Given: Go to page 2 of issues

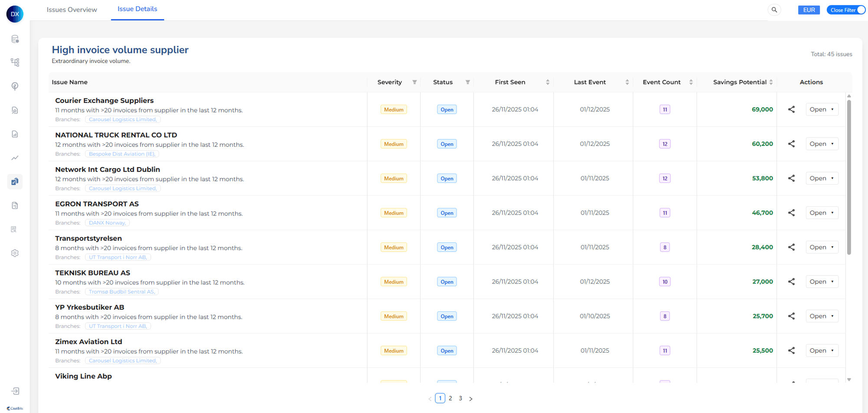Looking at the screenshot, I should (x=450, y=398).
